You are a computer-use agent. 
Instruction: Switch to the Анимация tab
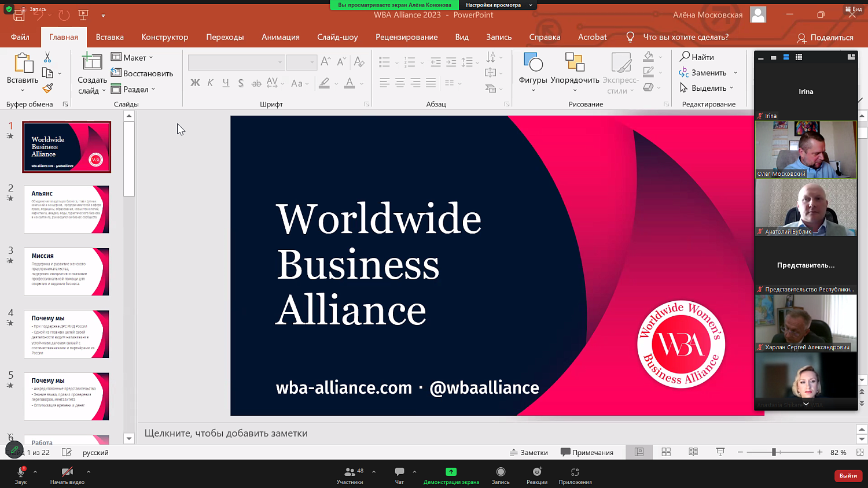tap(280, 37)
